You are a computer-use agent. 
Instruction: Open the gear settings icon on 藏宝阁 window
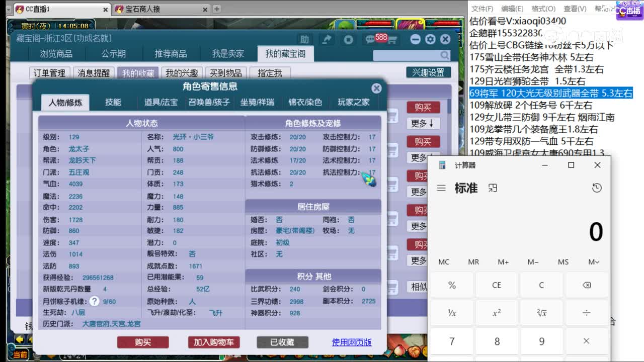tap(431, 39)
